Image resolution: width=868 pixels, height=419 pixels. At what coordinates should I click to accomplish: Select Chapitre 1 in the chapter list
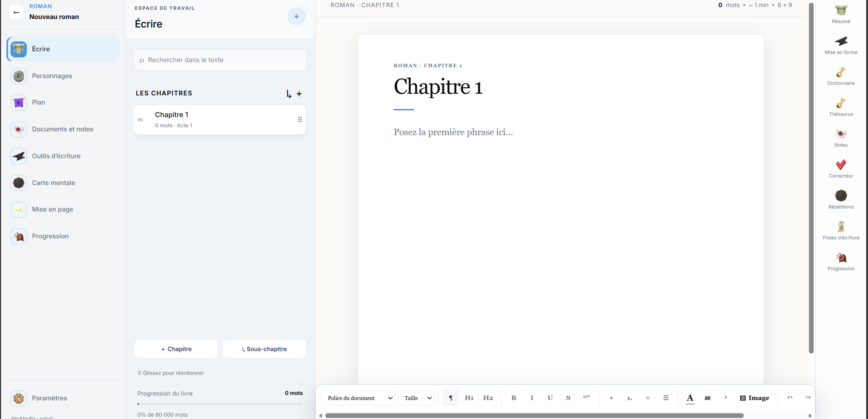220,120
